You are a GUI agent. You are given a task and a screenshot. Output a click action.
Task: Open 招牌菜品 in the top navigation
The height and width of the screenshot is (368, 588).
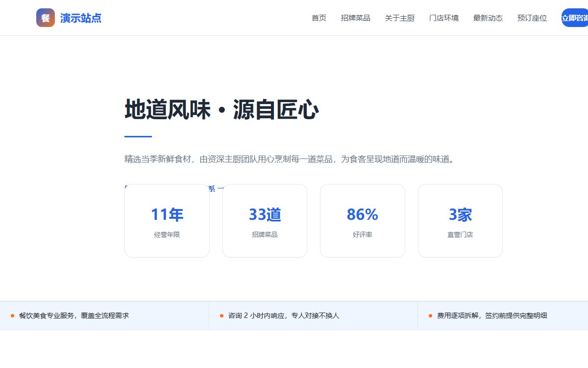(356, 18)
